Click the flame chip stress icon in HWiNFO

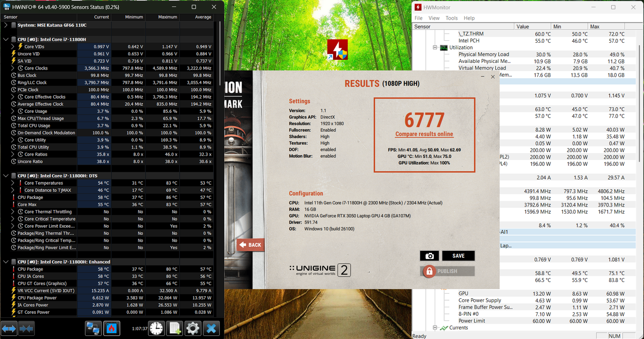coord(112,328)
